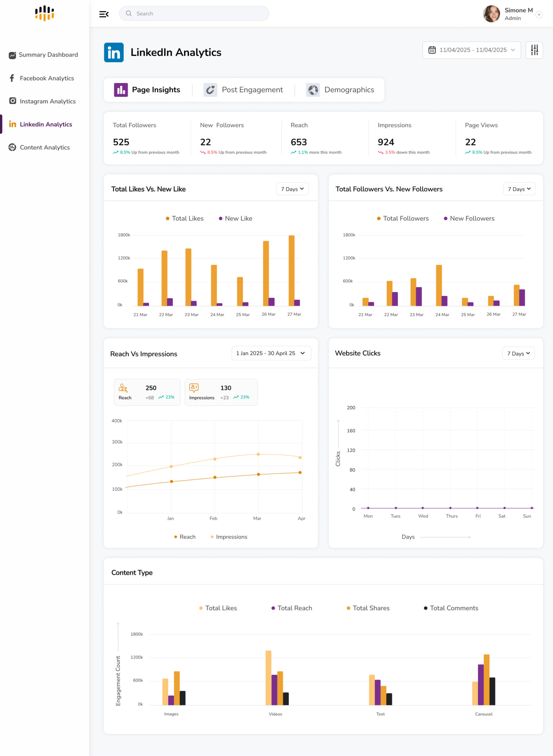Image resolution: width=553 pixels, height=756 pixels.
Task: Click Page Views up-trend arrow icon
Action: [x=468, y=152]
